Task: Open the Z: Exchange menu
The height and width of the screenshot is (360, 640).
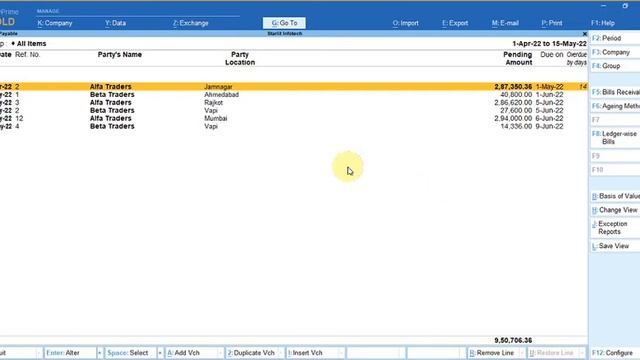Action: coord(191,23)
